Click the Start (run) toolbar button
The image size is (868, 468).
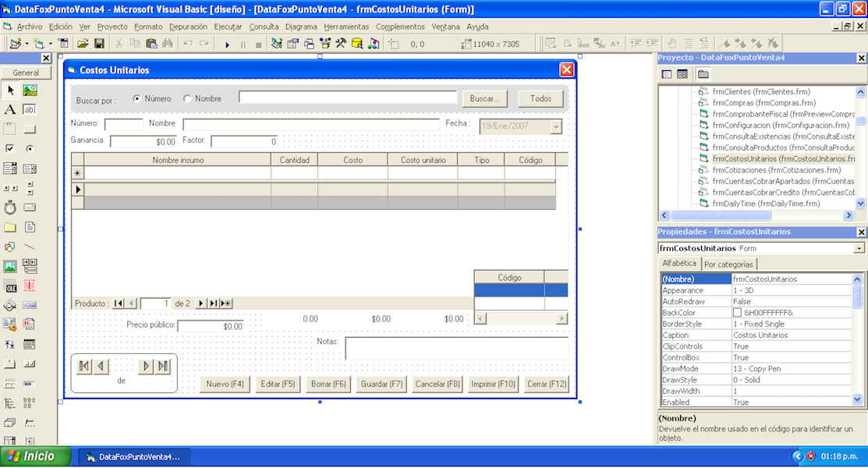[x=228, y=44]
